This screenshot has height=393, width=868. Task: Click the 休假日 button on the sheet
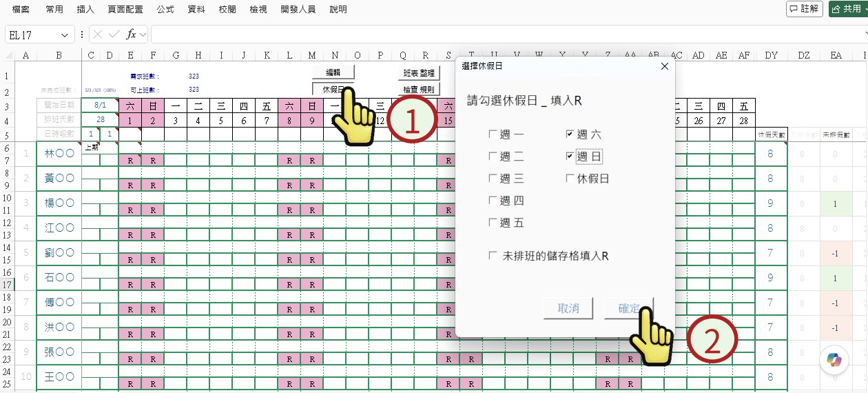pyautogui.click(x=333, y=89)
